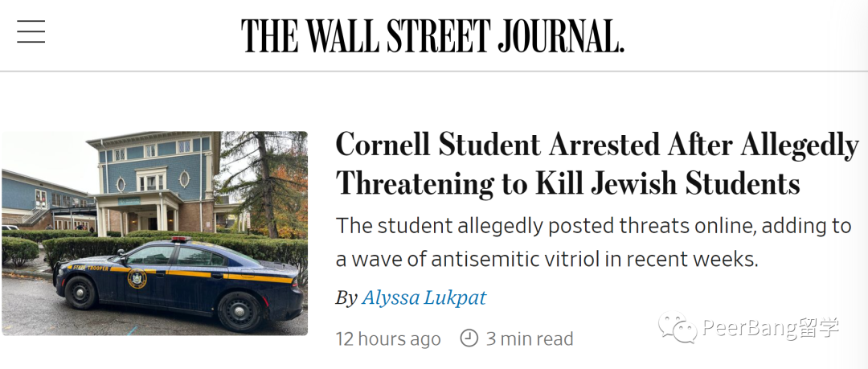This screenshot has height=369, width=868.
Task: Click the police emblem on car door
Action: coord(137,278)
